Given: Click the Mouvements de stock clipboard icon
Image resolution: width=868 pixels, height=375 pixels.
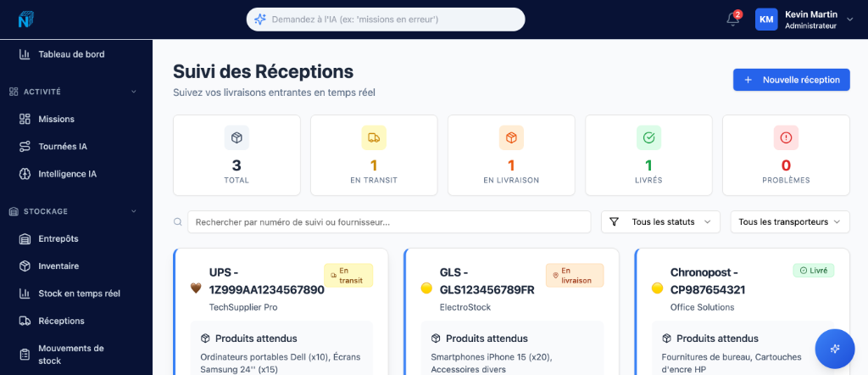Looking at the screenshot, I should point(25,355).
